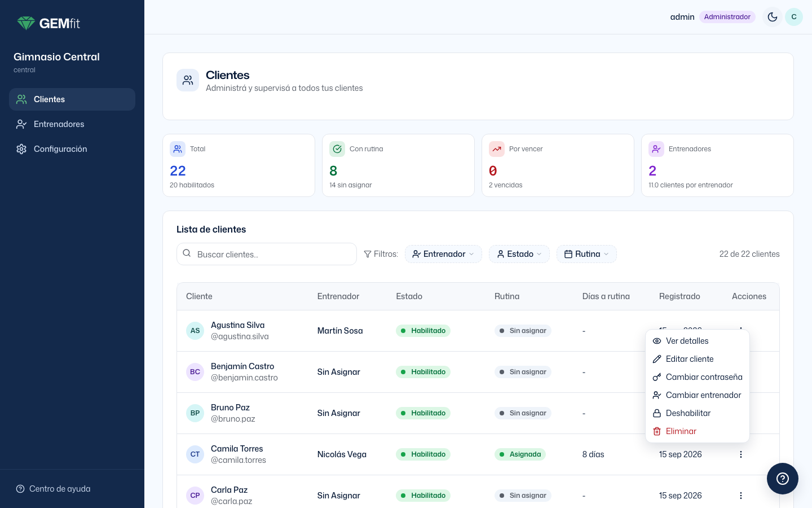Click the Registrado column header
This screenshot has width=812, height=508.
point(679,296)
